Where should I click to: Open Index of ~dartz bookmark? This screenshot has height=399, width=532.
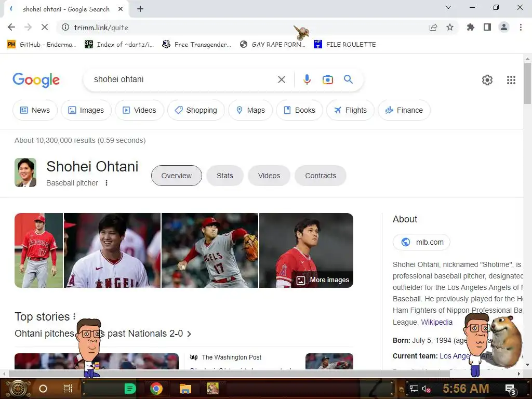click(x=119, y=45)
